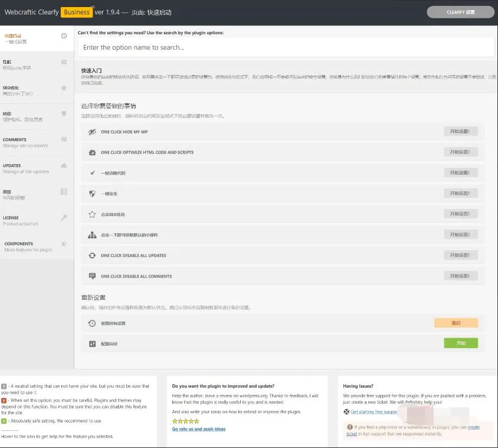The height and width of the screenshot is (448, 498).
Task: Click the 快速入门 heading text
Action: tap(91, 71)
